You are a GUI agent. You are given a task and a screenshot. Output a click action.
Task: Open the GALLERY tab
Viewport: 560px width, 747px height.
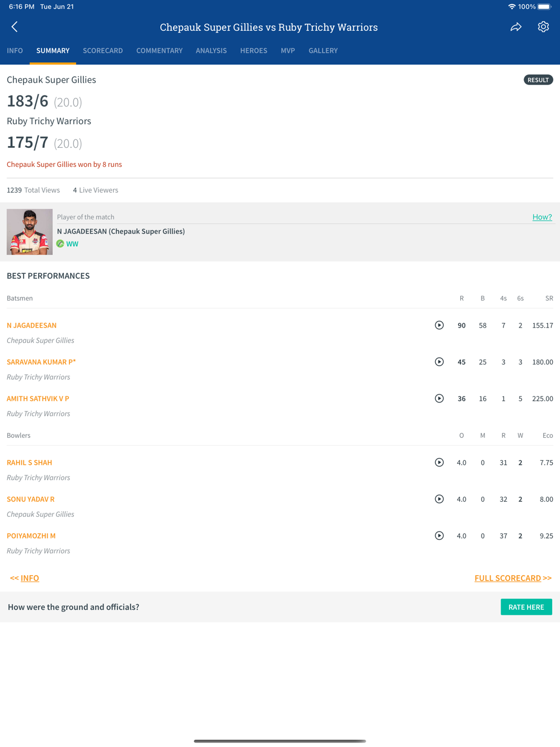[323, 50]
